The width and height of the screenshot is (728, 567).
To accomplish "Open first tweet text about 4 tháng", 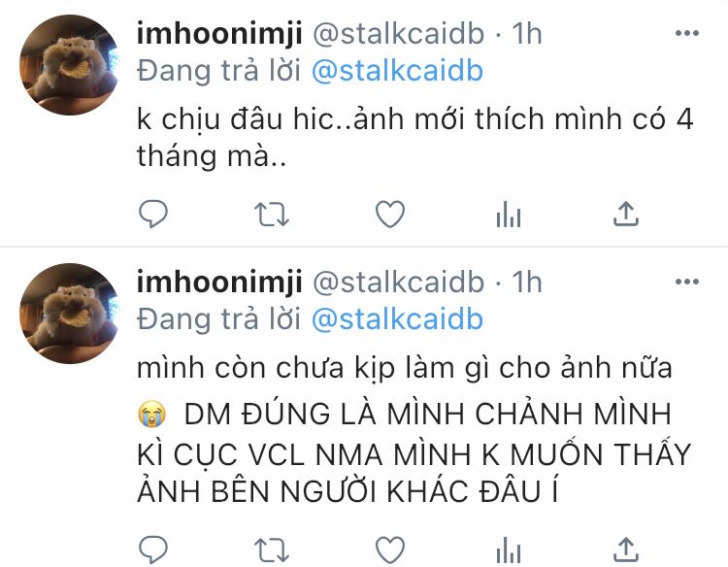I will click(x=415, y=138).
